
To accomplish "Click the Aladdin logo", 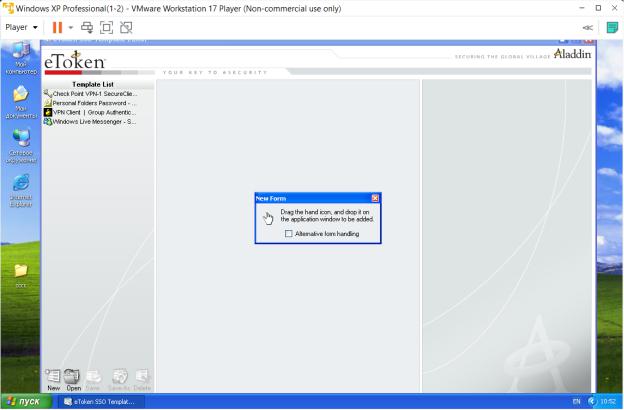I will 572,54.
